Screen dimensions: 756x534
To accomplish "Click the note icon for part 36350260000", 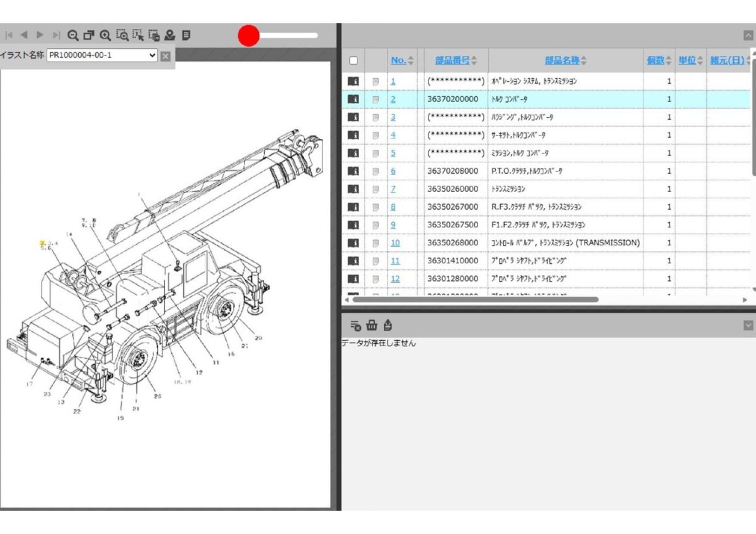I will click(375, 189).
